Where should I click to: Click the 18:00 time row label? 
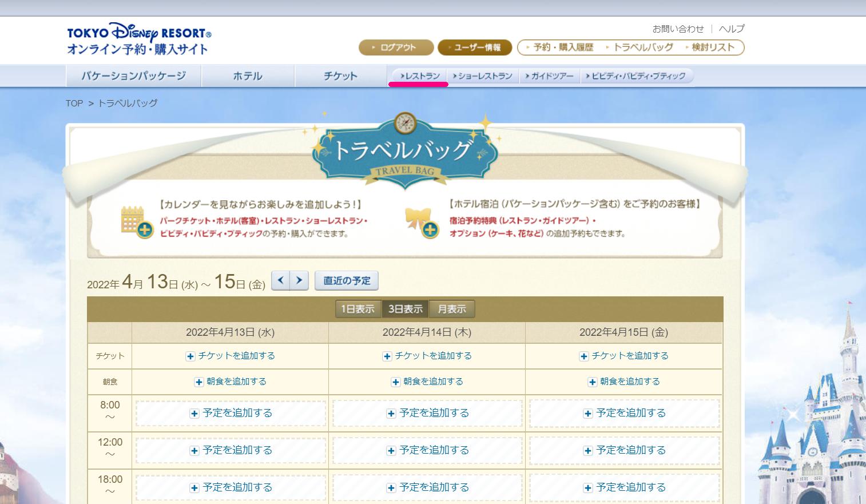pos(110,485)
